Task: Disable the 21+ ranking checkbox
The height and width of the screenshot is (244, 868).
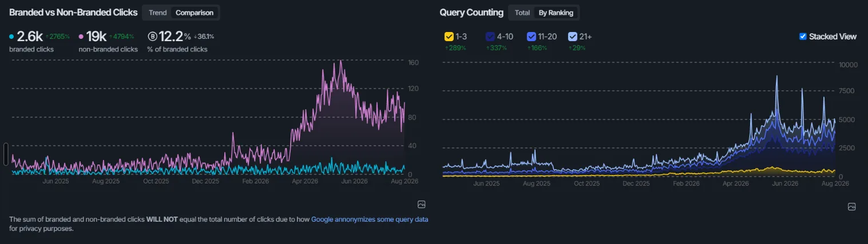Action: [573, 37]
